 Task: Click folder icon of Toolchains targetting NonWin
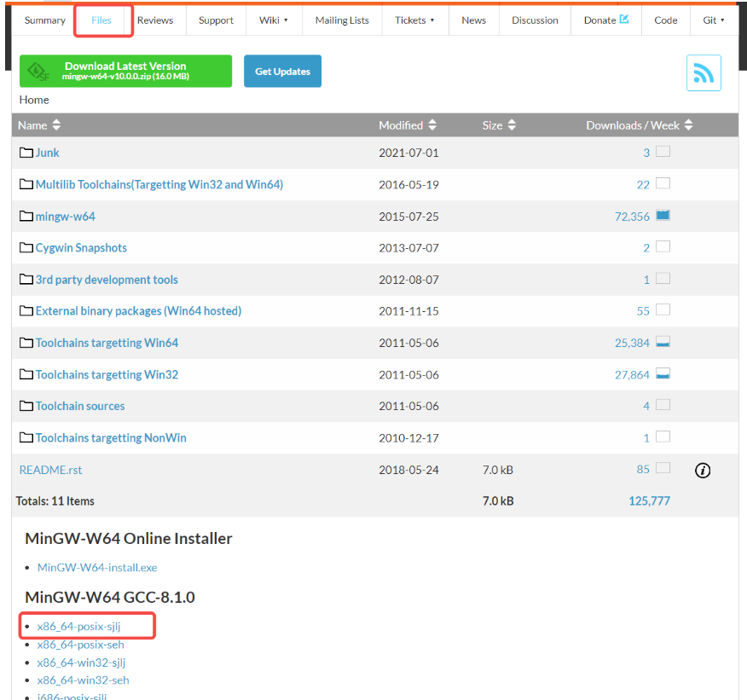pos(26,437)
